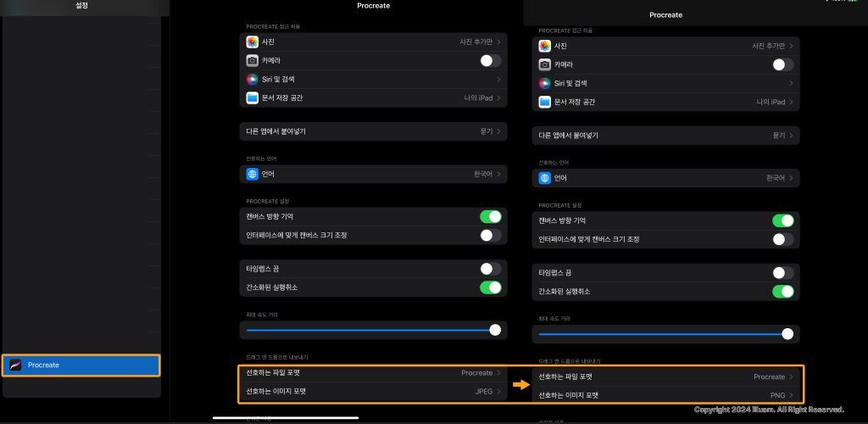The image size is (868, 424).
Task: Click the Photos icon in the middle panel
Action: (253, 42)
